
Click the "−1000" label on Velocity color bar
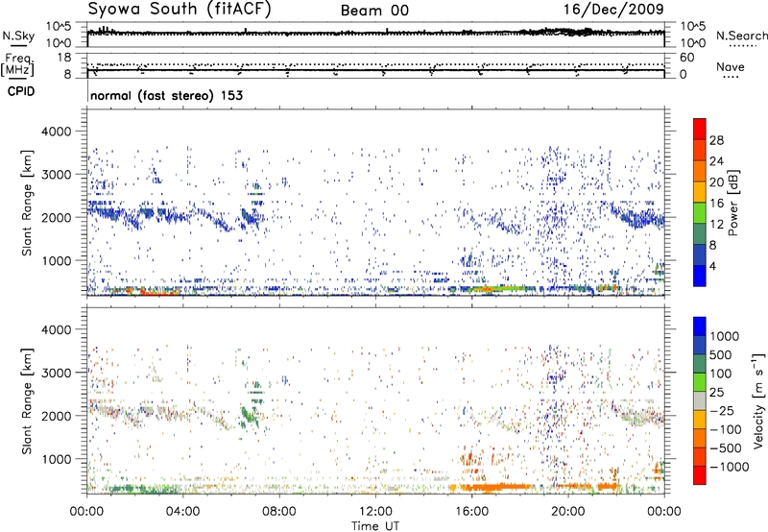[729, 467]
